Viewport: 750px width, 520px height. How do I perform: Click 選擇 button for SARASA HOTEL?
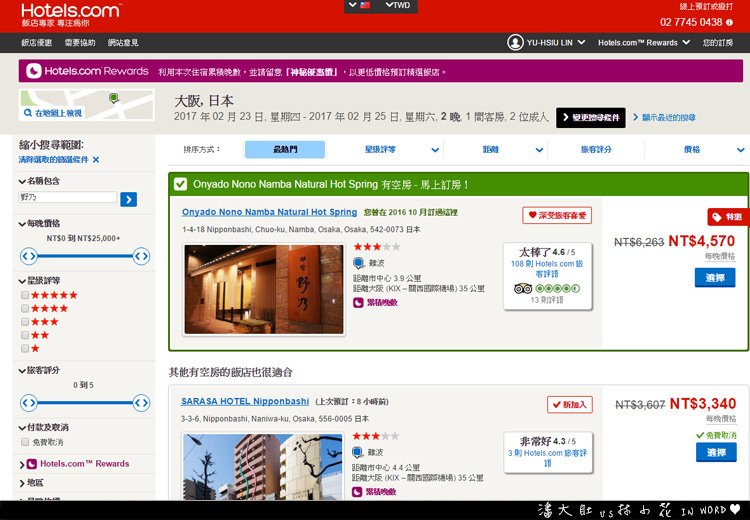pyautogui.click(x=716, y=453)
